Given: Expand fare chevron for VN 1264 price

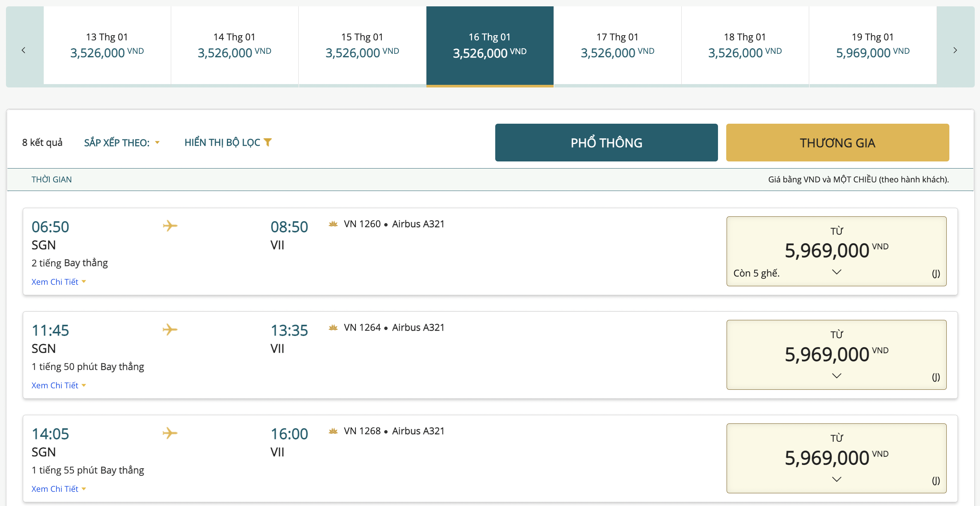Looking at the screenshot, I should tap(836, 376).
